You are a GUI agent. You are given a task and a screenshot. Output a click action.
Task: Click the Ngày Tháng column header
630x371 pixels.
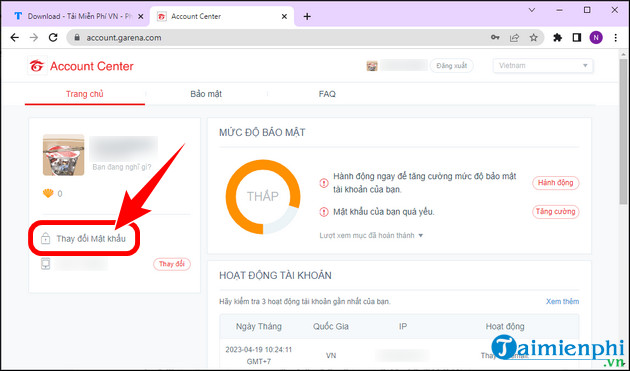pyautogui.click(x=259, y=326)
